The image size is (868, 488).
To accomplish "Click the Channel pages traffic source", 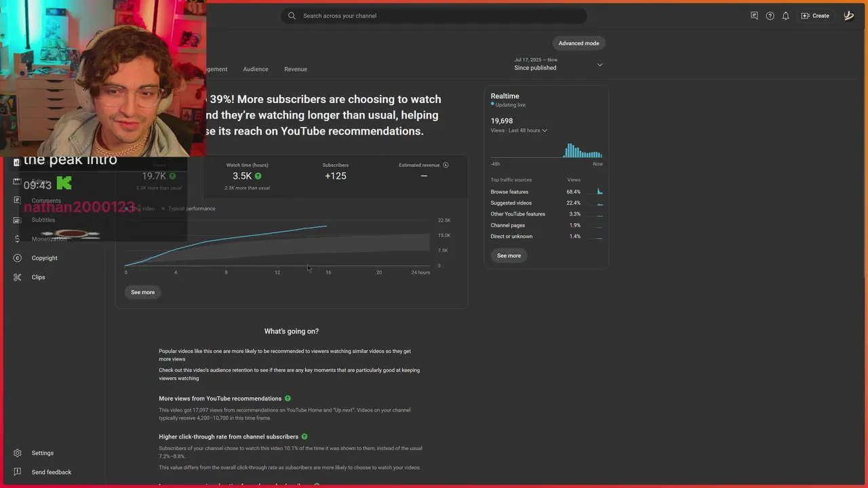I will pyautogui.click(x=508, y=225).
